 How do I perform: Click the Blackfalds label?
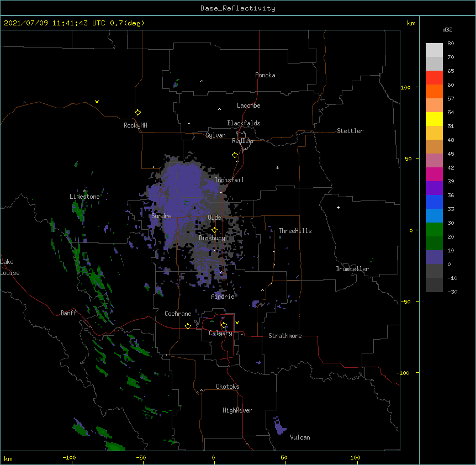[244, 123]
